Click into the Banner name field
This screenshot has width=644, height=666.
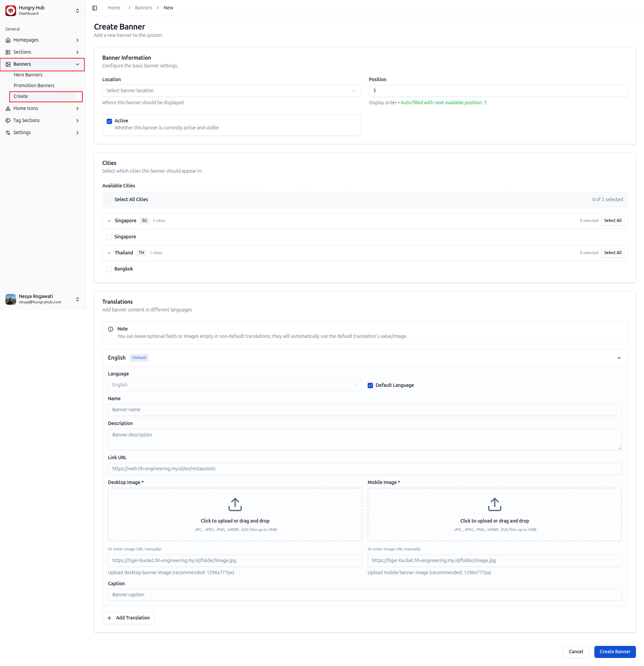[365, 410]
